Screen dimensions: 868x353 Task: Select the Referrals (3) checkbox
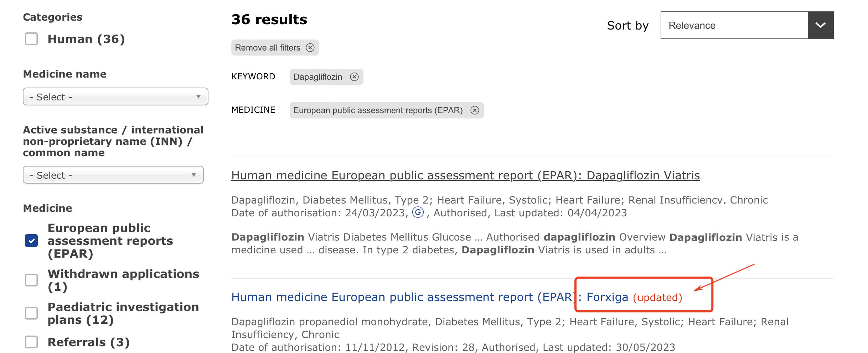click(x=31, y=342)
